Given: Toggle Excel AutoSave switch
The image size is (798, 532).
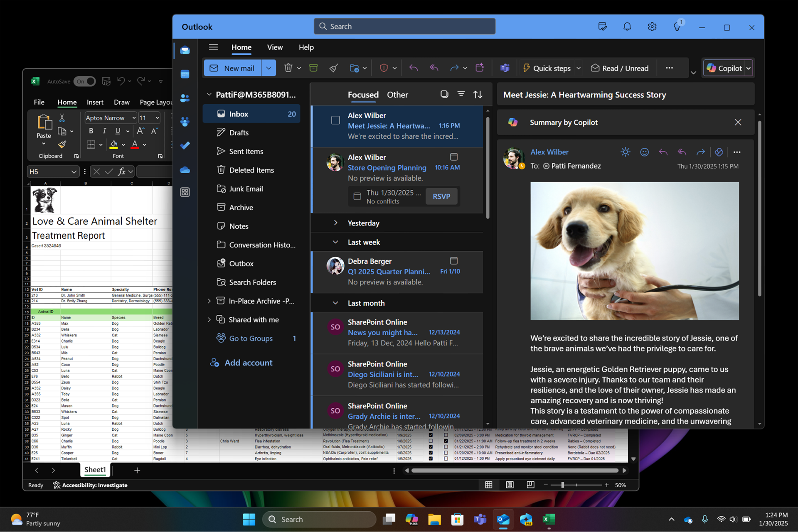Looking at the screenshot, I should [x=85, y=81].
